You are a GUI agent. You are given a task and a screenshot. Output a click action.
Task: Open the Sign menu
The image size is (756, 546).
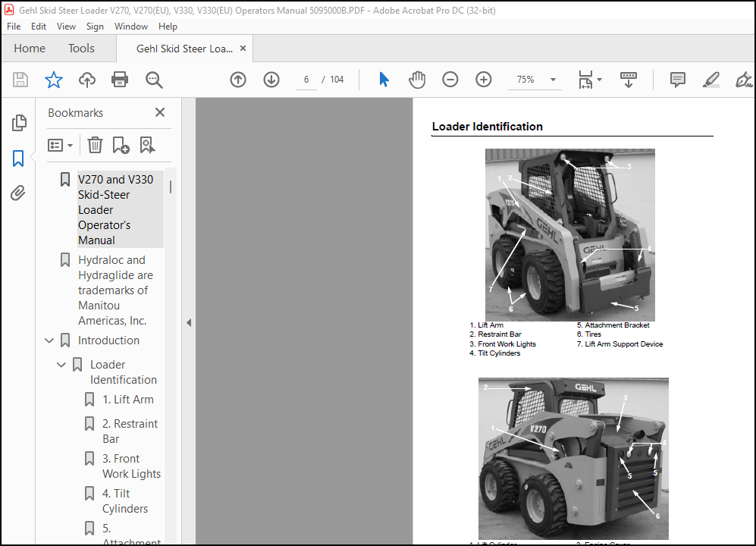click(x=95, y=27)
